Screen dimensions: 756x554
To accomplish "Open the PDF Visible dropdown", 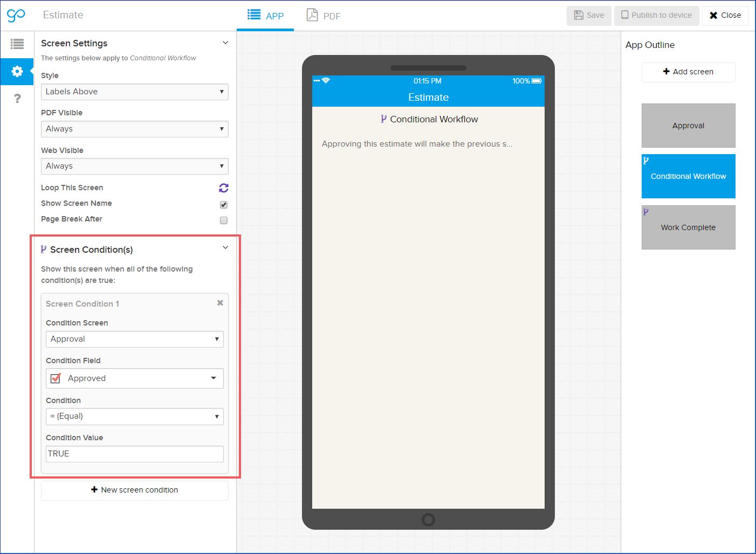I will tap(134, 129).
